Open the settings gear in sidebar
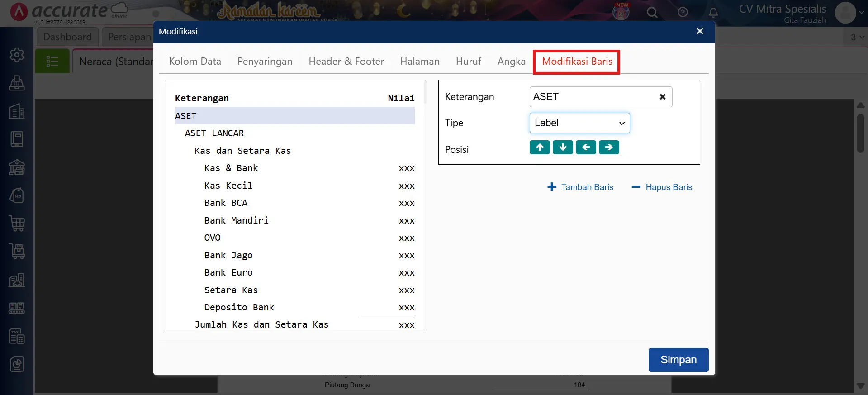Screen dimensions: 868x395 [17, 55]
